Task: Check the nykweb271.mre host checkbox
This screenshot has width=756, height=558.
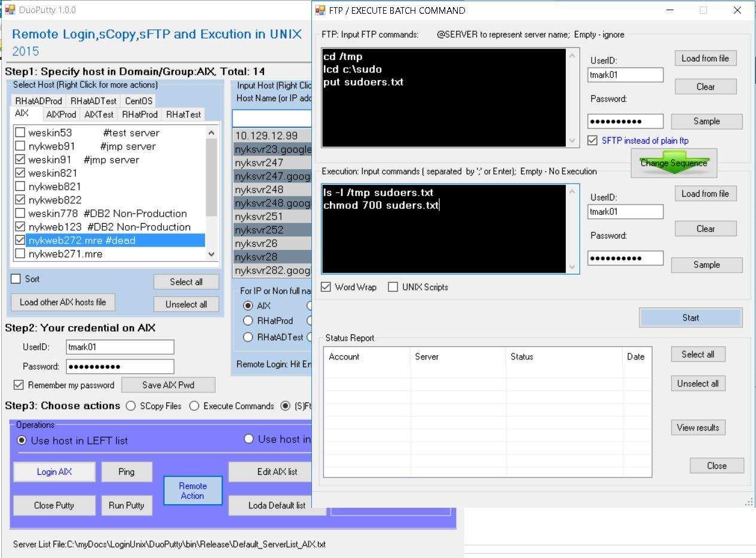Action: (x=20, y=254)
